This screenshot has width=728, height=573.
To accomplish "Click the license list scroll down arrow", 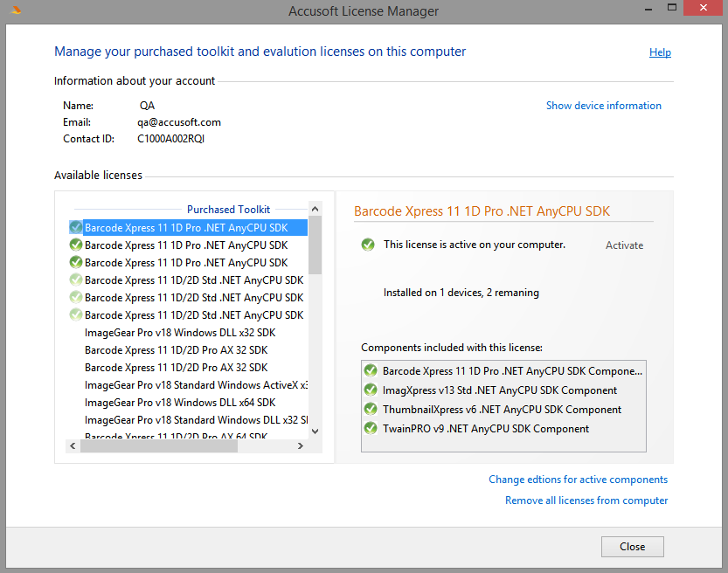I will click(x=315, y=431).
